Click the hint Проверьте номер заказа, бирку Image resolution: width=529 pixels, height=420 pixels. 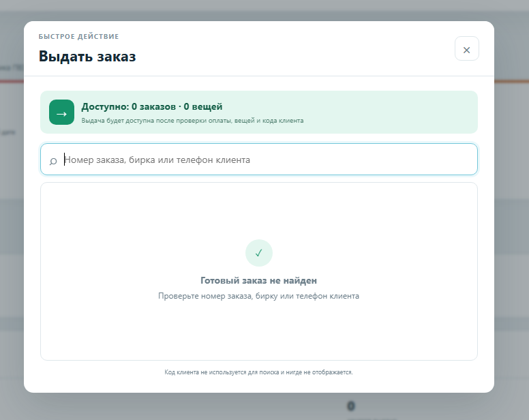[259, 296]
